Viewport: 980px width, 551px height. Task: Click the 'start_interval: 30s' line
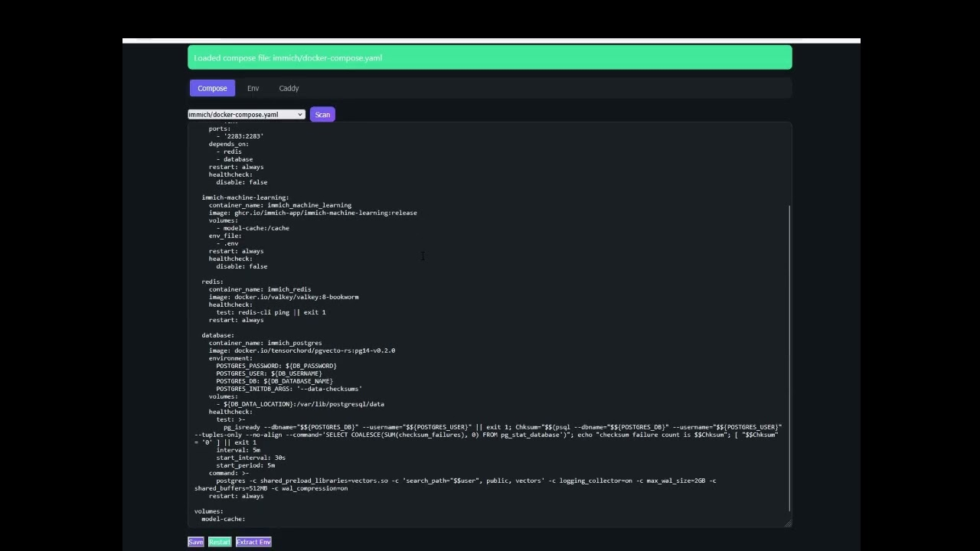pos(250,458)
